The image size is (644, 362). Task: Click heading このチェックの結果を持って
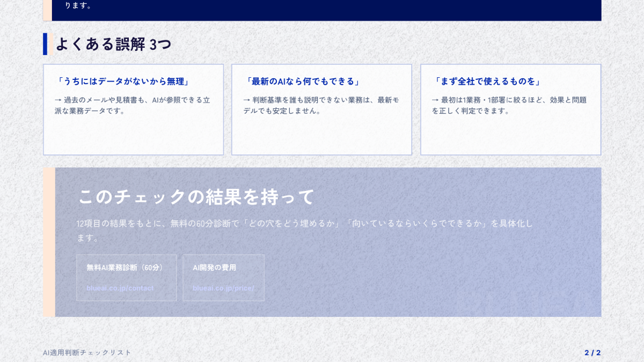pyautogui.click(x=196, y=196)
